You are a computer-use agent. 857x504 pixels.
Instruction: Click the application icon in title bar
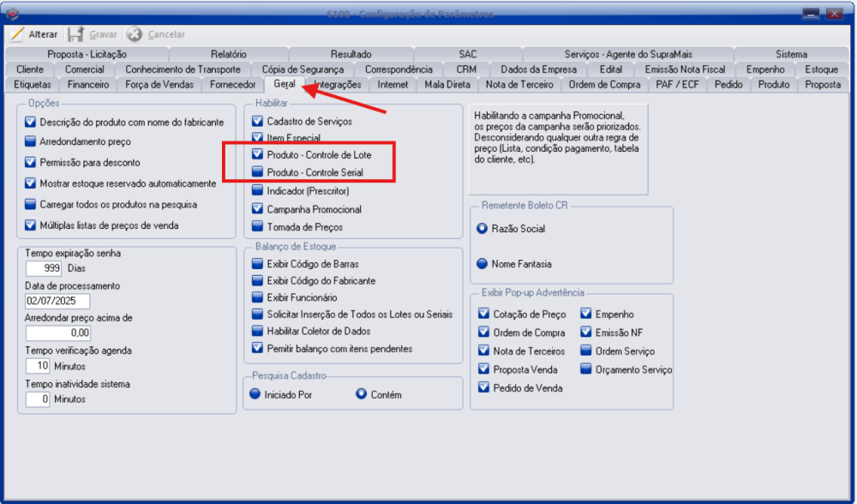tap(12, 13)
